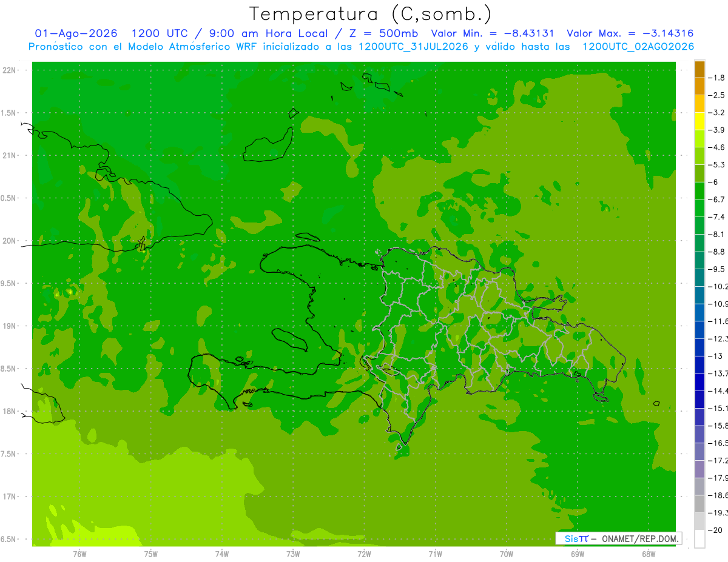Image resolution: width=728 pixels, height=562 pixels.
Task: Click the '-6.7' colorbar label
Action: coord(717,199)
